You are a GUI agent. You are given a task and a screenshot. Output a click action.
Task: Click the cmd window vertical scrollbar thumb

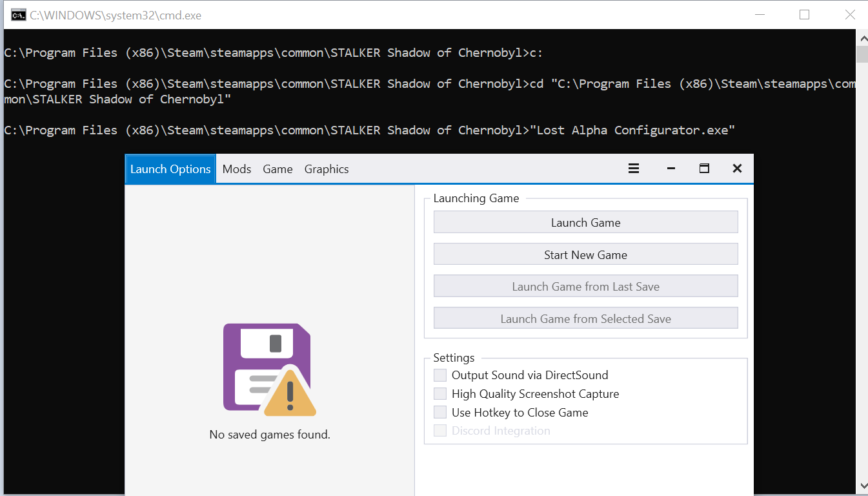[x=862, y=54]
